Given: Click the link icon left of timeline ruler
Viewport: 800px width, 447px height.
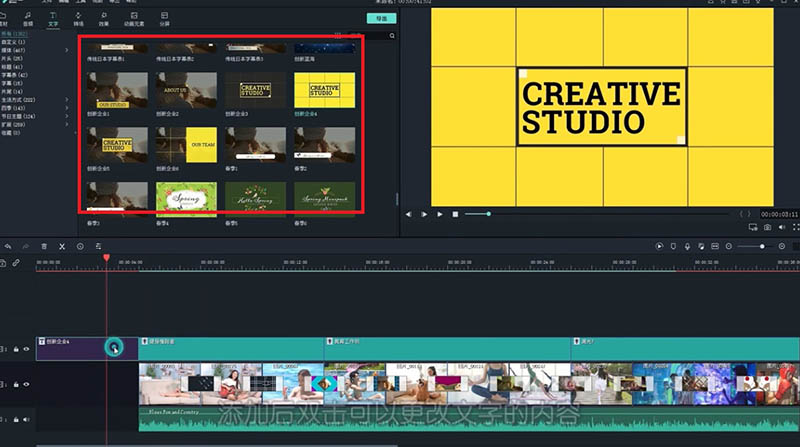Looking at the screenshot, I should (16, 263).
